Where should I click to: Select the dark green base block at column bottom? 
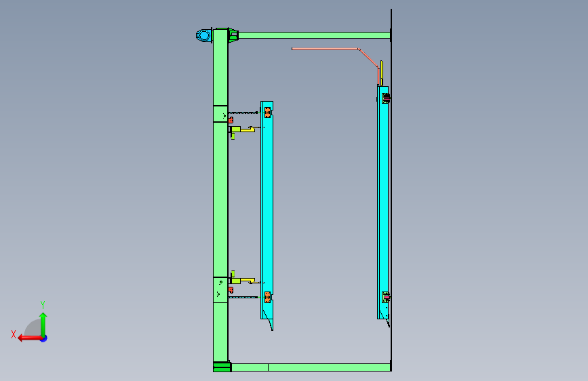click(222, 367)
